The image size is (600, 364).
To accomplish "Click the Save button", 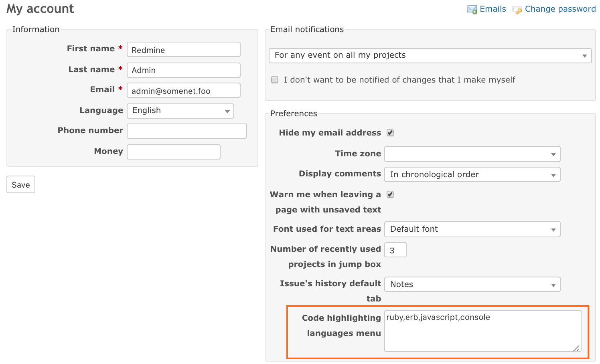I will (x=21, y=185).
